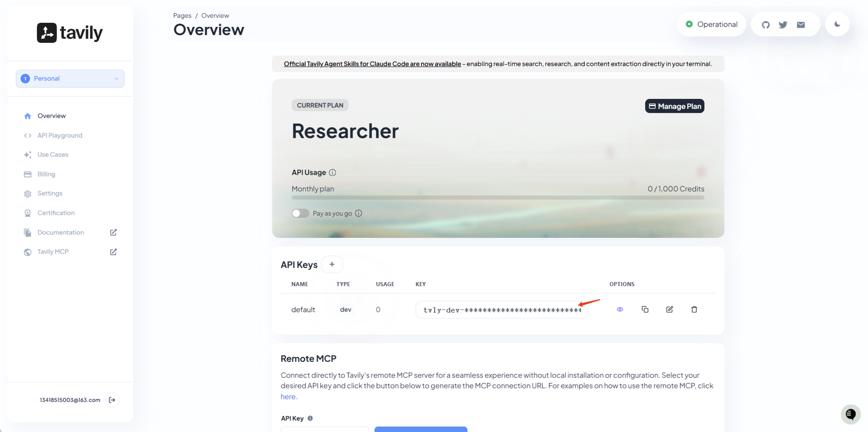868x432 pixels.
Task: Go to API Playground page
Action: [60, 136]
